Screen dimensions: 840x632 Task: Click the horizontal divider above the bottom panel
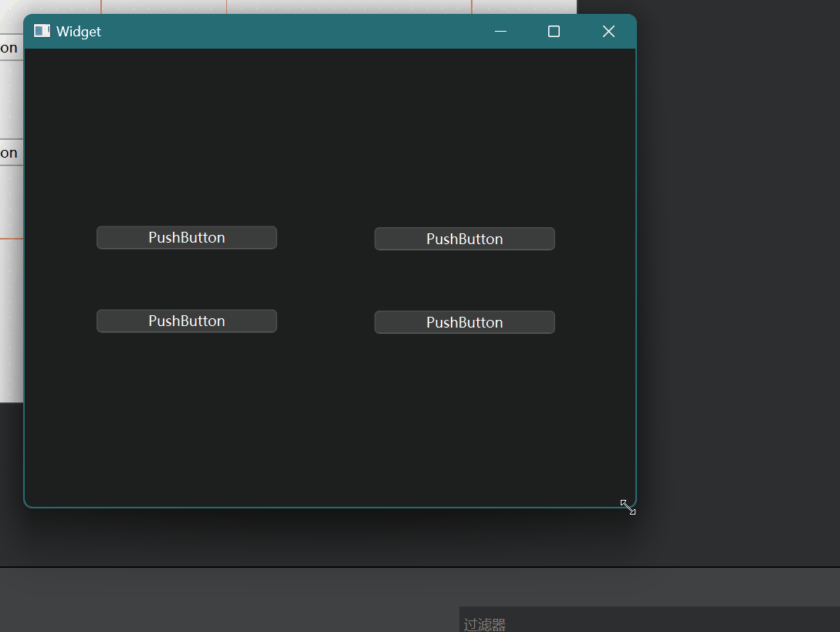pyautogui.click(x=420, y=567)
